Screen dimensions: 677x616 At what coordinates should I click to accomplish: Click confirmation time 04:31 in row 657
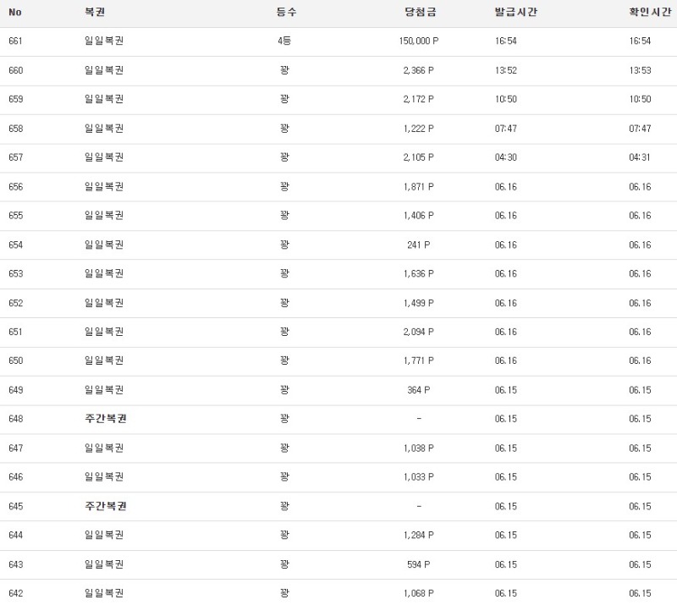point(640,157)
